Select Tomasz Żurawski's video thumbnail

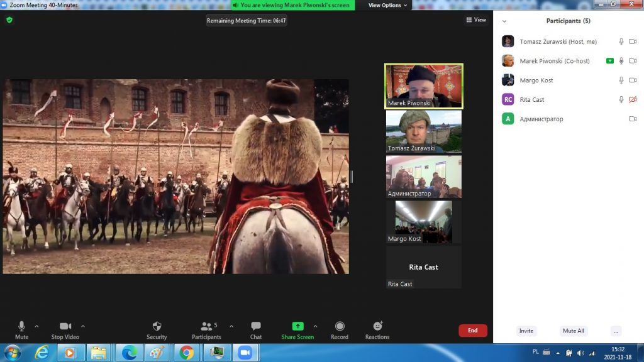pyautogui.click(x=423, y=131)
